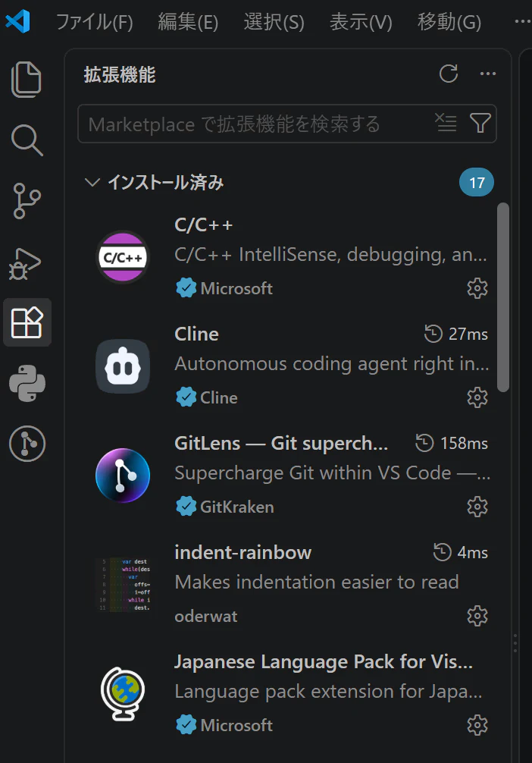
Task: Click the side panel sash handle dots
Action: tap(515, 643)
